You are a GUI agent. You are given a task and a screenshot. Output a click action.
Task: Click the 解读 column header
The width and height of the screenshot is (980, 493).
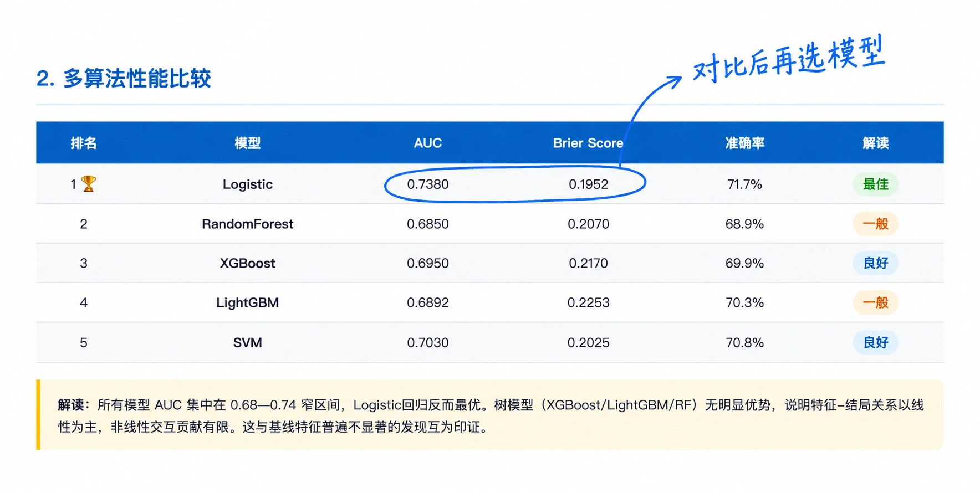click(876, 143)
